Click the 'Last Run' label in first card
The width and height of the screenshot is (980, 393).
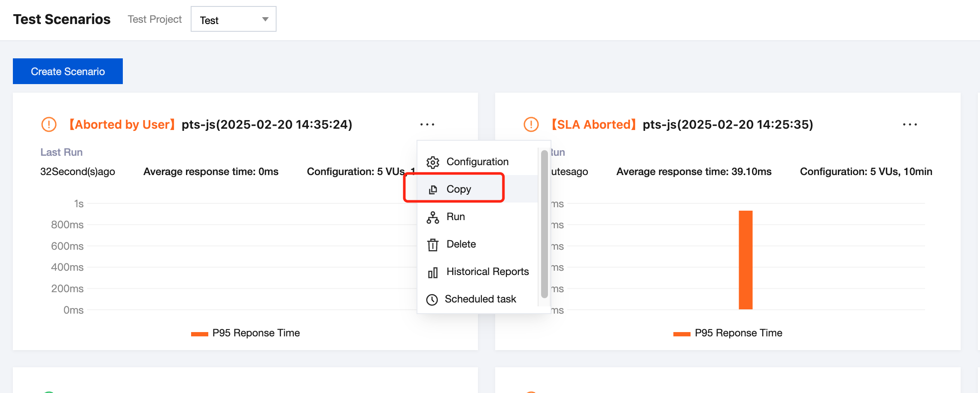point(61,152)
